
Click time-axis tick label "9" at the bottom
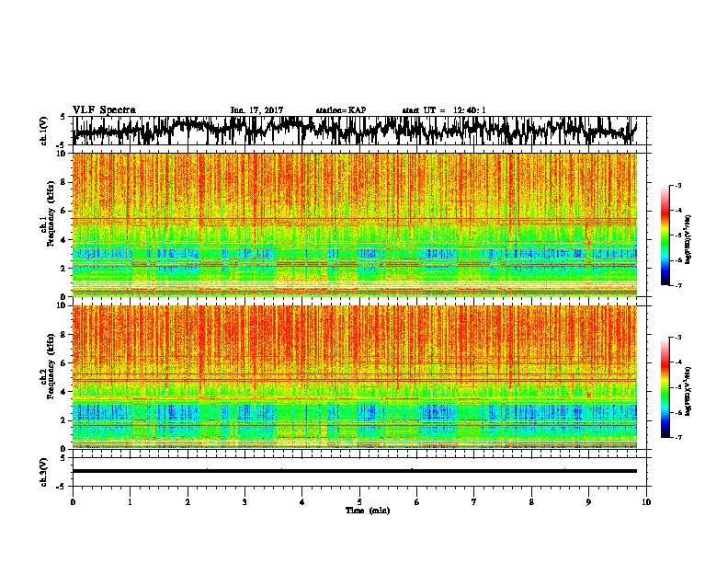tap(588, 501)
